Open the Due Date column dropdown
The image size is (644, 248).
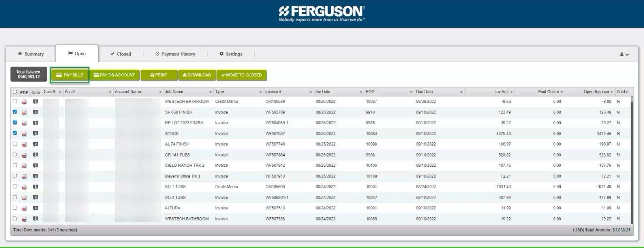[461, 92]
